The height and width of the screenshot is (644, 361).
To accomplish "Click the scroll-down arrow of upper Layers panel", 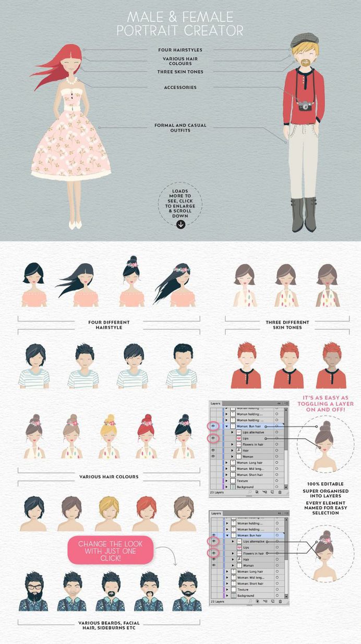I will click(286, 487).
